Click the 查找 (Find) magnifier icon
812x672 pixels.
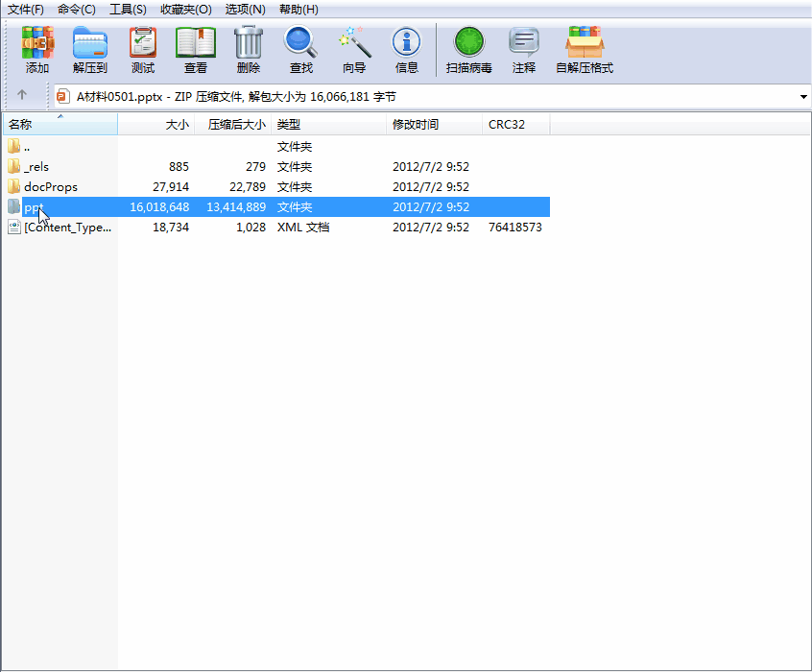(x=300, y=42)
